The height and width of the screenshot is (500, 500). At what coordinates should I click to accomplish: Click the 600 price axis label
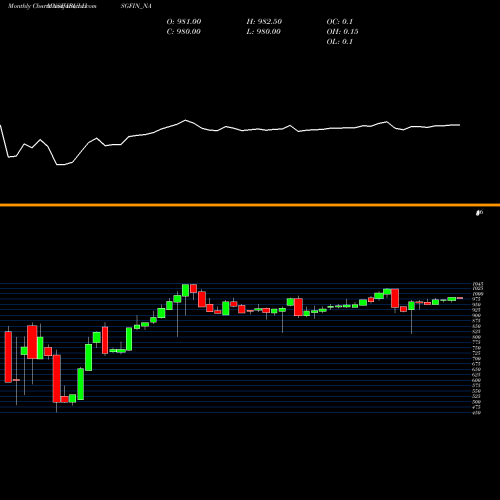pyautogui.click(x=477, y=380)
